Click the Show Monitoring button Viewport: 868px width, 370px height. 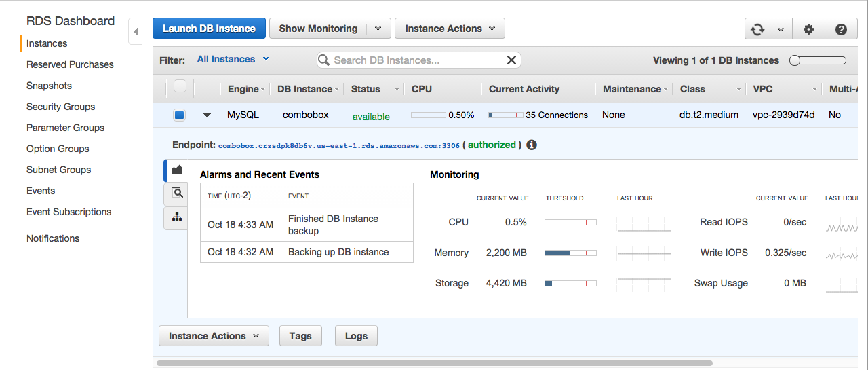318,29
